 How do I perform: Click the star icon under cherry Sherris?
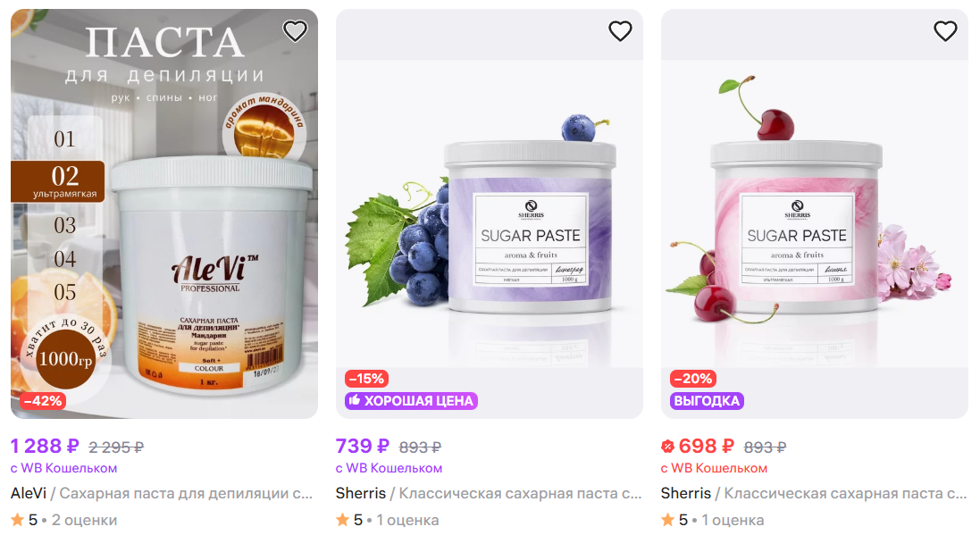[x=667, y=520]
